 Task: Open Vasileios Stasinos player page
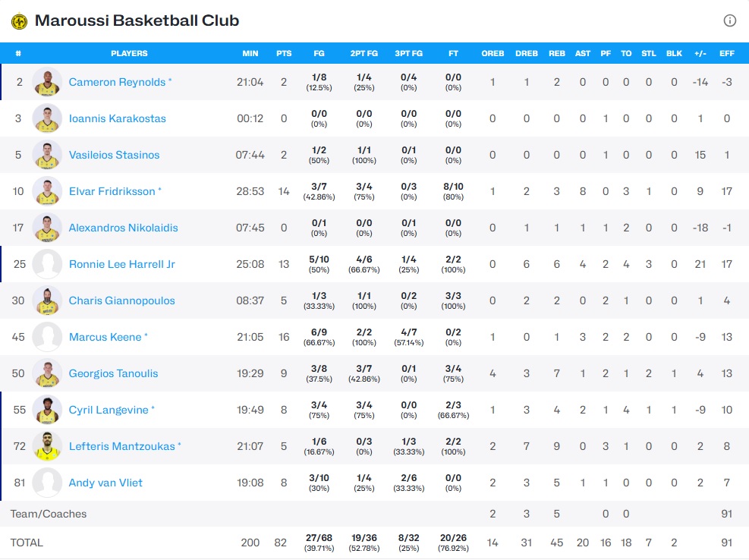[114, 155]
